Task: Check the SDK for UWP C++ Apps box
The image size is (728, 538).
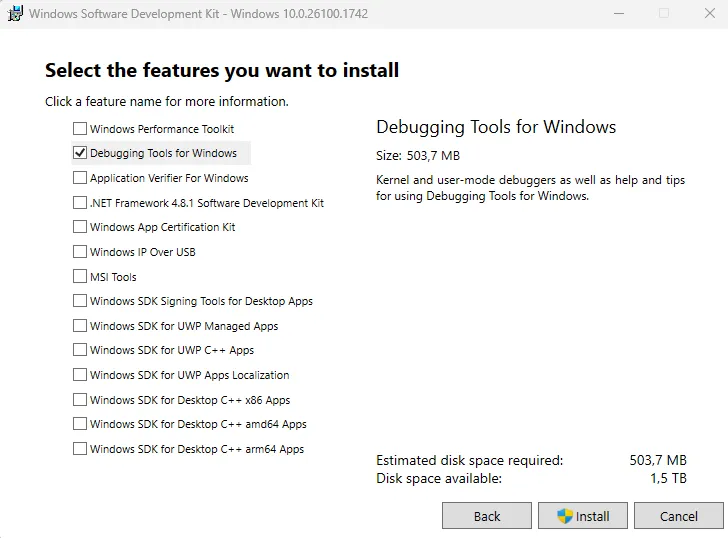Action: coord(80,350)
